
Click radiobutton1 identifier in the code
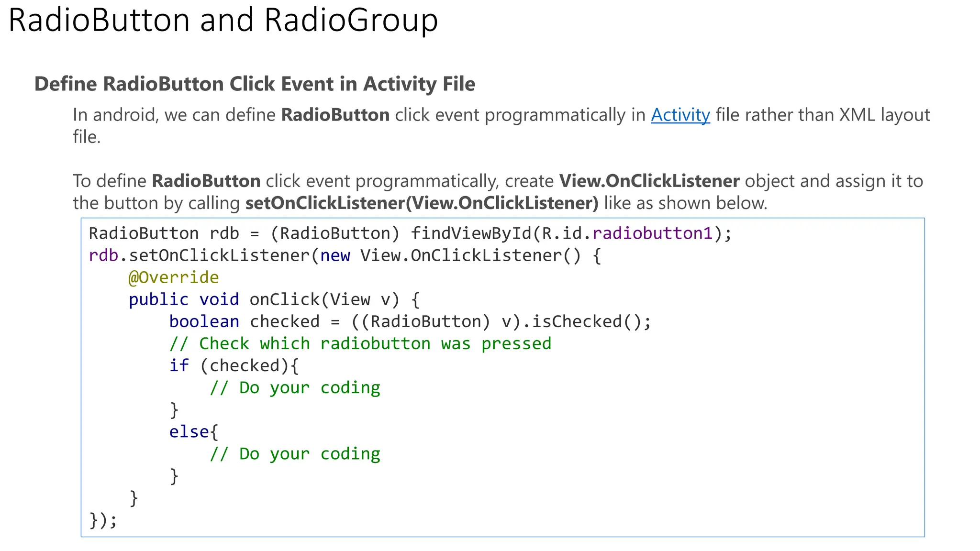(652, 233)
